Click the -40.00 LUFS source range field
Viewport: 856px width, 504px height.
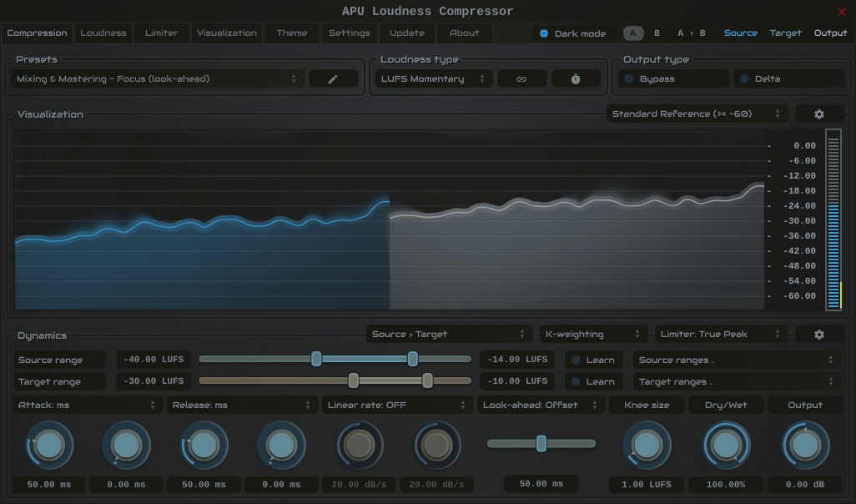154,360
